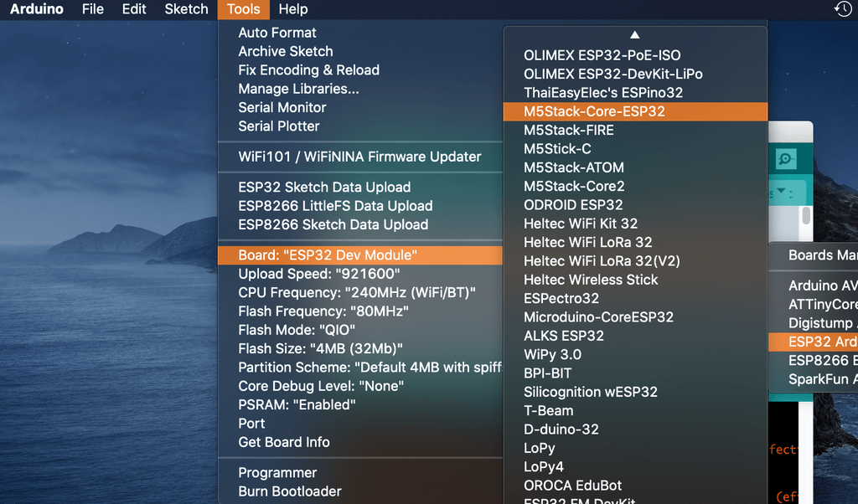858x504 pixels.
Task: Select BPI-BIT board
Action: pyautogui.click(x=635, y=373)
